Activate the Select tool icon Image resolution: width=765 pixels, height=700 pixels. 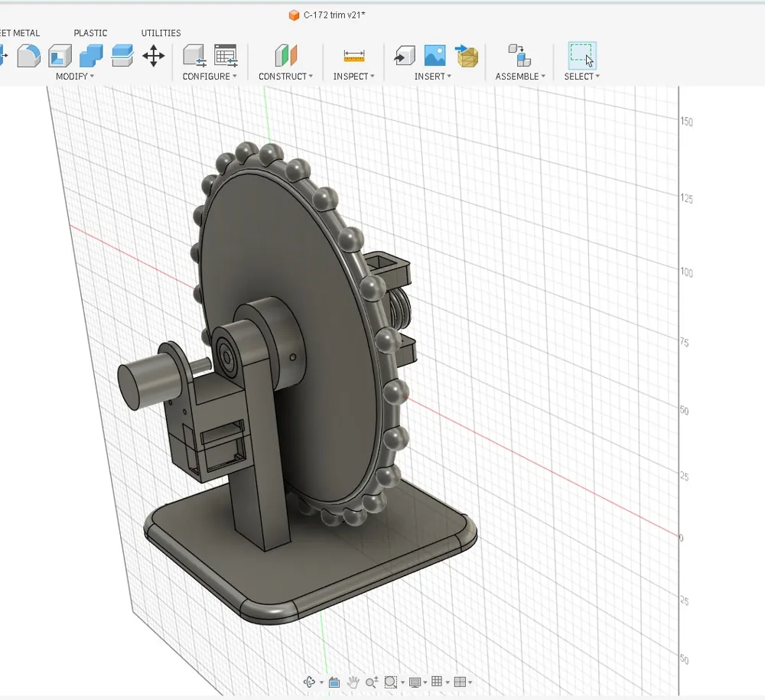coord(582,56)
